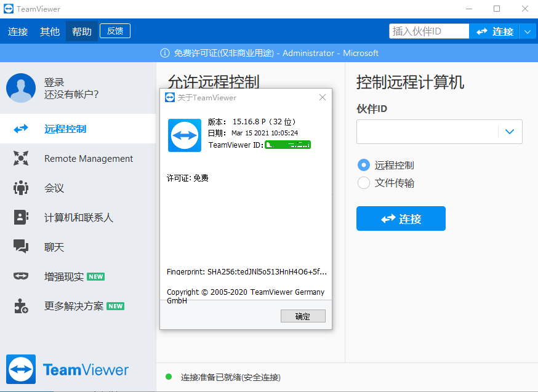Image resolution: width=538 pixels, height=392 pixels.
Task: Click the date text Mar 15 2021
Action: [x=265, y=133]
